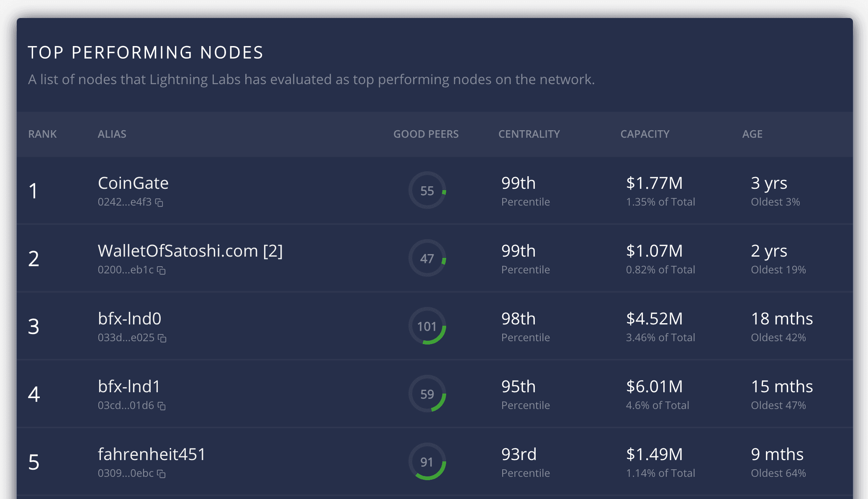Open the CoinGate node page
This screenshot has width=868, height=499.
pos(133,183)
